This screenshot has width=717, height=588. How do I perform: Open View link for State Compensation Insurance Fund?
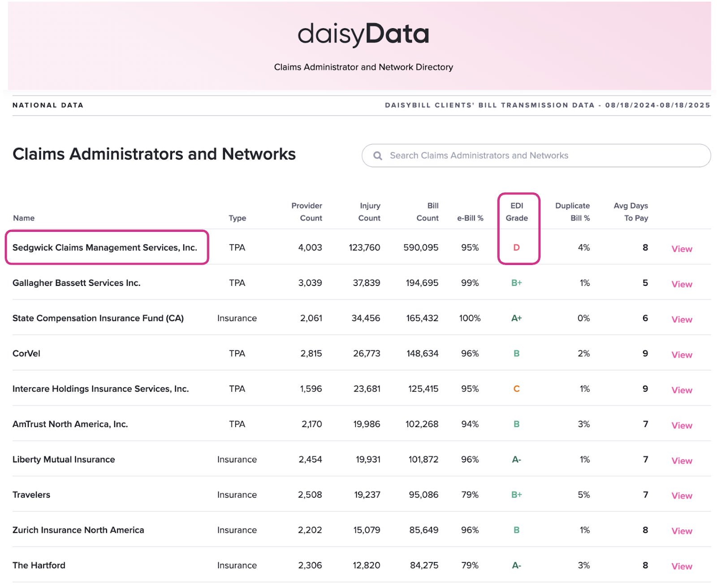point(682,320)
